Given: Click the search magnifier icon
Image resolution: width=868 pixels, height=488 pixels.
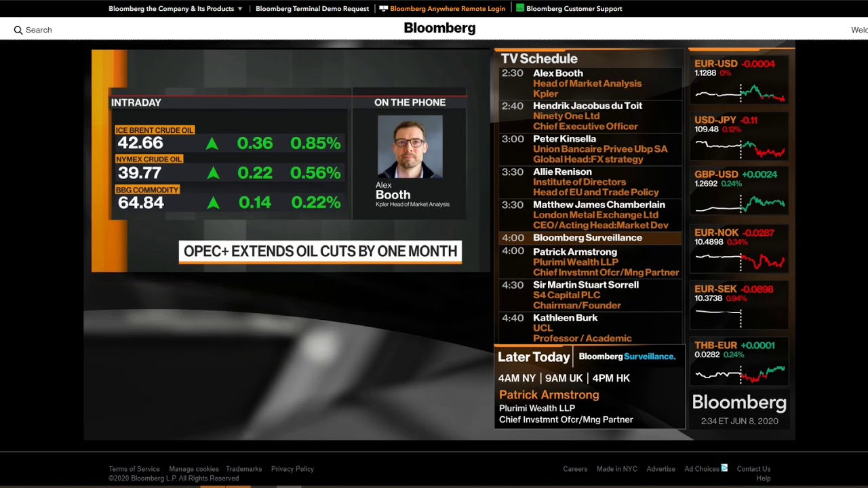Looking at the screenshot, I should pos(18,30).
